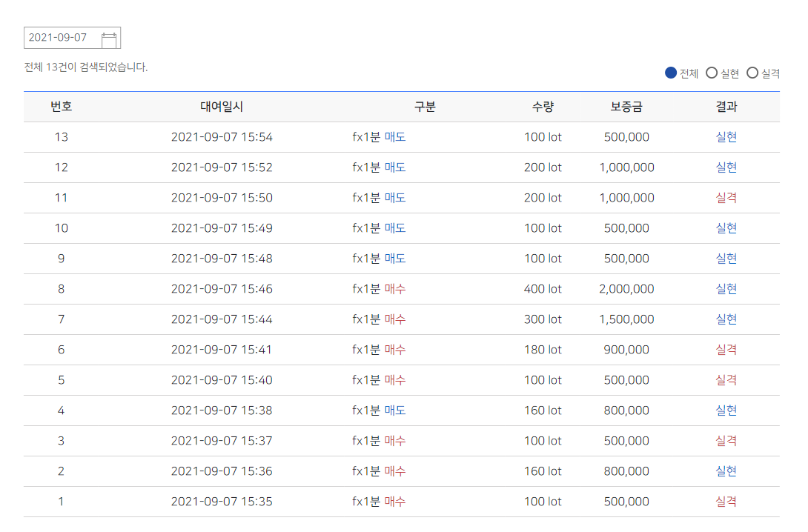Click 실현 result in row 12

(x=726, y=167)
